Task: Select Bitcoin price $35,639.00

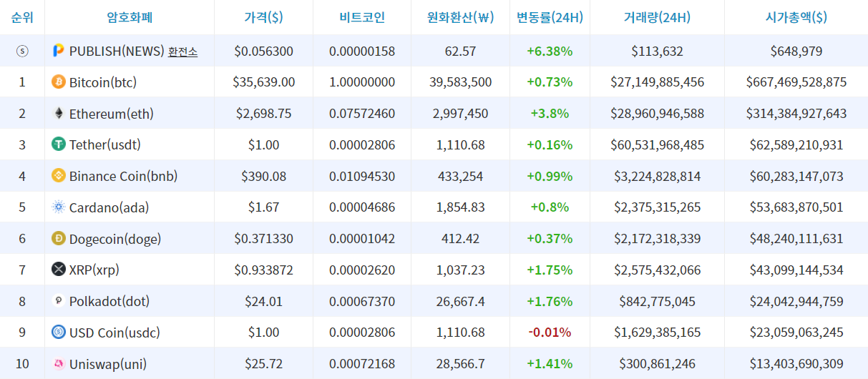Action: click(x=263, y=82)
